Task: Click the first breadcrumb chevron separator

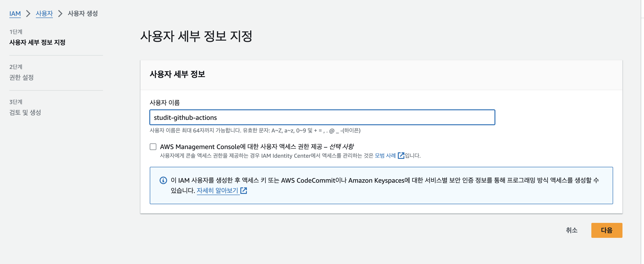Action: (x=28, y=14)
